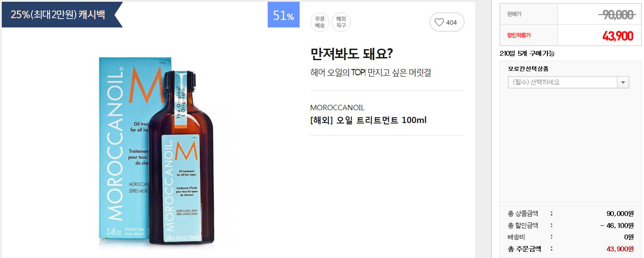644x258 pixels.
Task: Click the wishlist count 404
Action: pyautogui.click(x=451, y=23)
